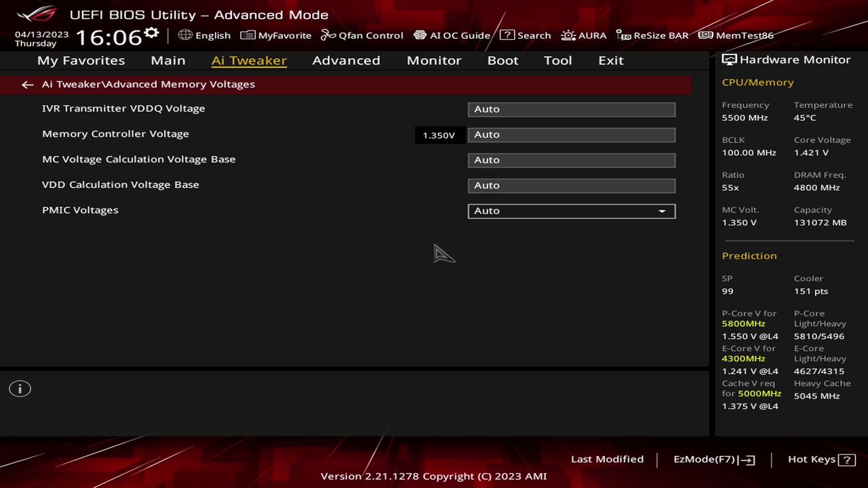Open the Tool tab

click(558, 60)
